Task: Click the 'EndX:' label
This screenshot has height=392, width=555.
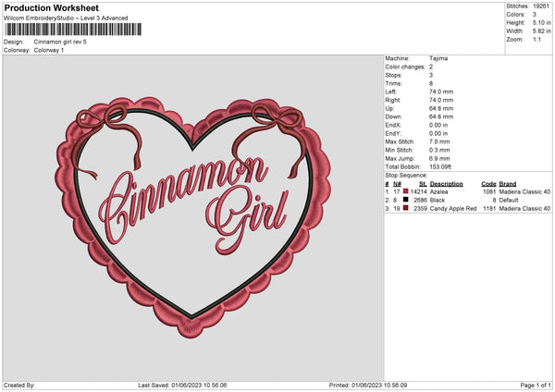Action: pyautogui.click(x=393, y=125)
